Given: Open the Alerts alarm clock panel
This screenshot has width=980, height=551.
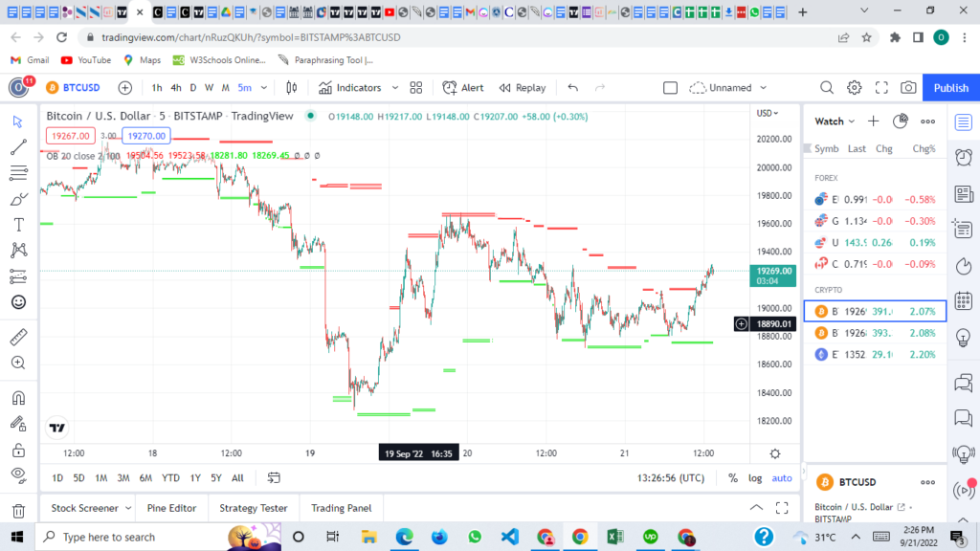Looking at the screenshot, I should click(963, 158).
